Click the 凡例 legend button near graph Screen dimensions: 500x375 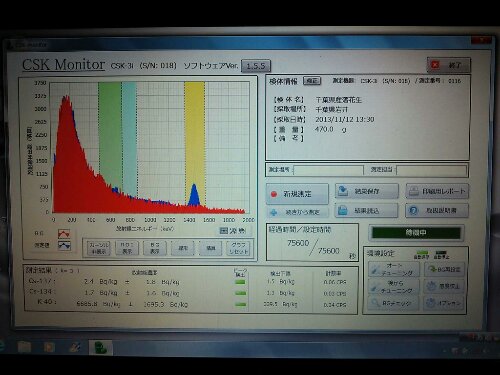(233, 230)
